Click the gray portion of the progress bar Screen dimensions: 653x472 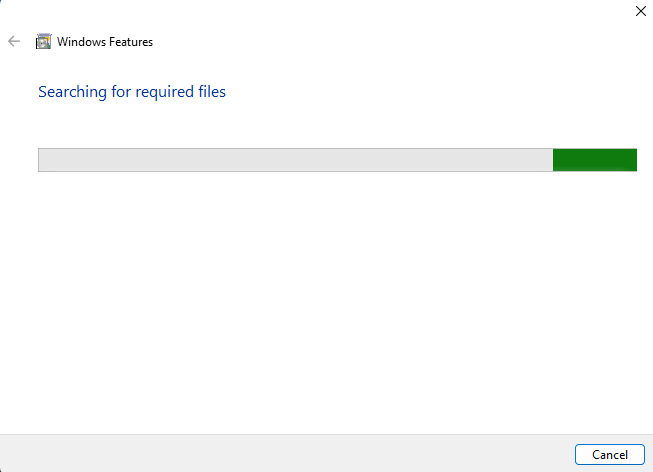[295, 160]
